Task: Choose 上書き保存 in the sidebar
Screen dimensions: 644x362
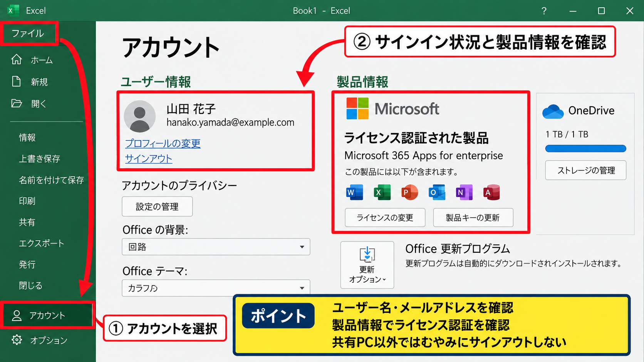Action: [x=40, y=159]
